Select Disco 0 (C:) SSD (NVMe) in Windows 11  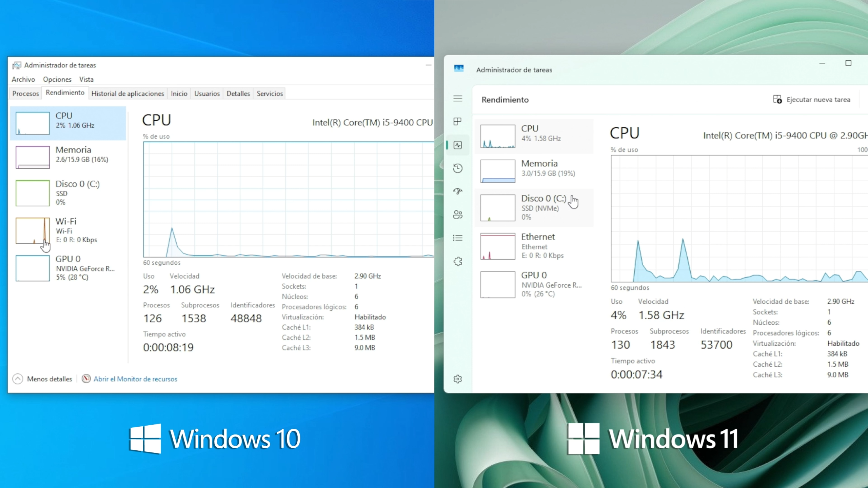[x=534, y=208]
